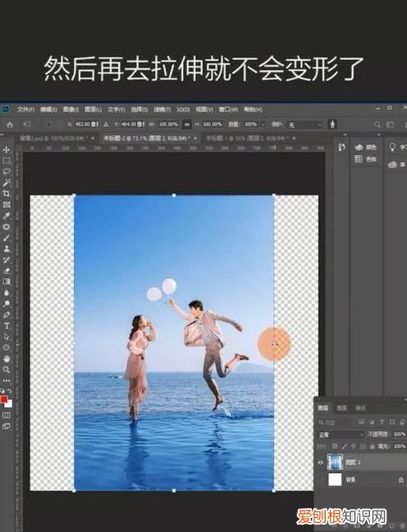The width and height of the screenshot is (407, 532).
Task: Open the 颜色 Color panel button
Action: [x=366, y=147]
